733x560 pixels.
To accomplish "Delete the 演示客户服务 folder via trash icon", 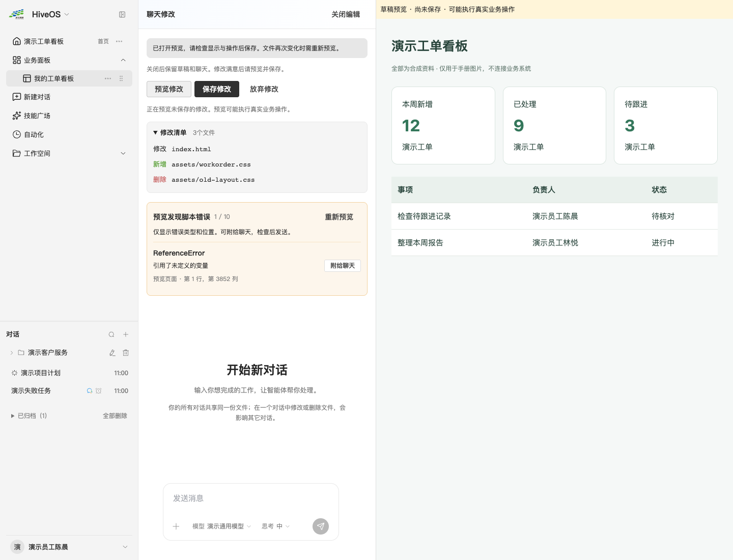I will 126,353.
